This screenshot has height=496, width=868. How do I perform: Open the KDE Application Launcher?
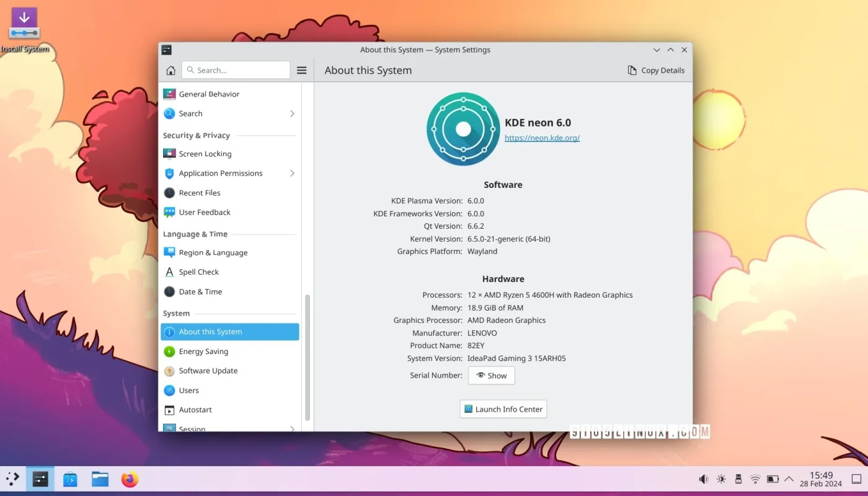[12, 479]
